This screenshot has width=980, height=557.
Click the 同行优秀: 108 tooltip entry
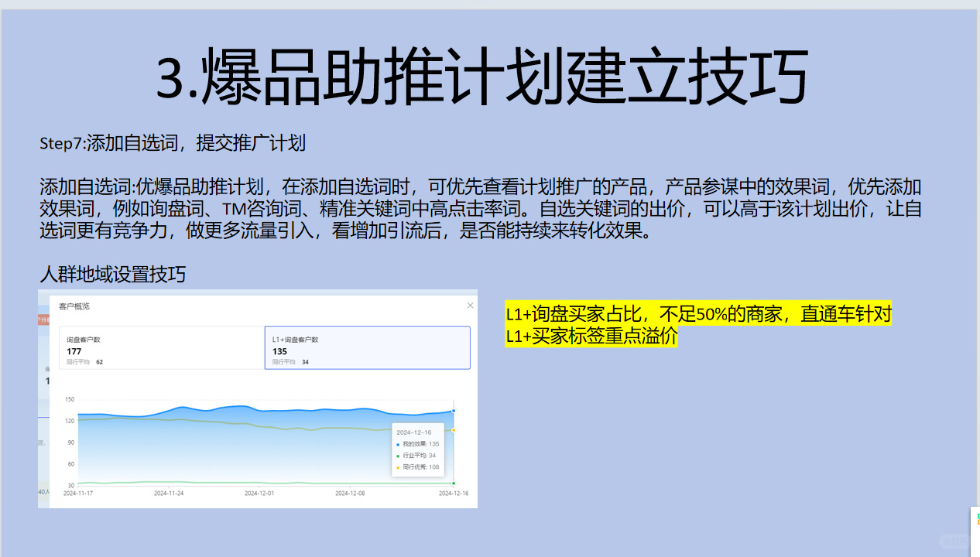[x=418, y=467]
